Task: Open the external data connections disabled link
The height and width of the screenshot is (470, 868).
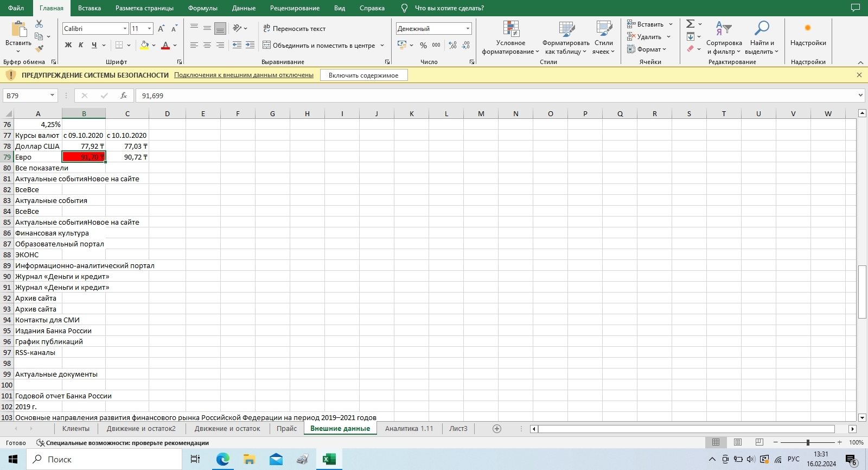Action: tap(244, 75)
